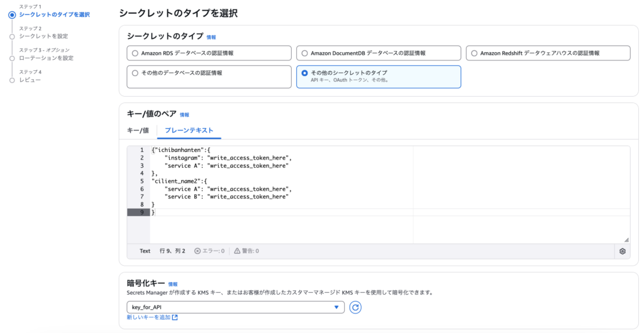Open the プレーンテキスト tab

(189, 131)
